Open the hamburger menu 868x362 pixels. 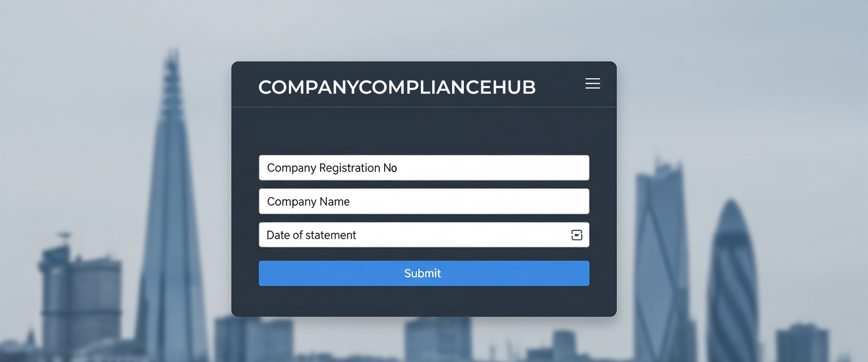coord(592,84)
